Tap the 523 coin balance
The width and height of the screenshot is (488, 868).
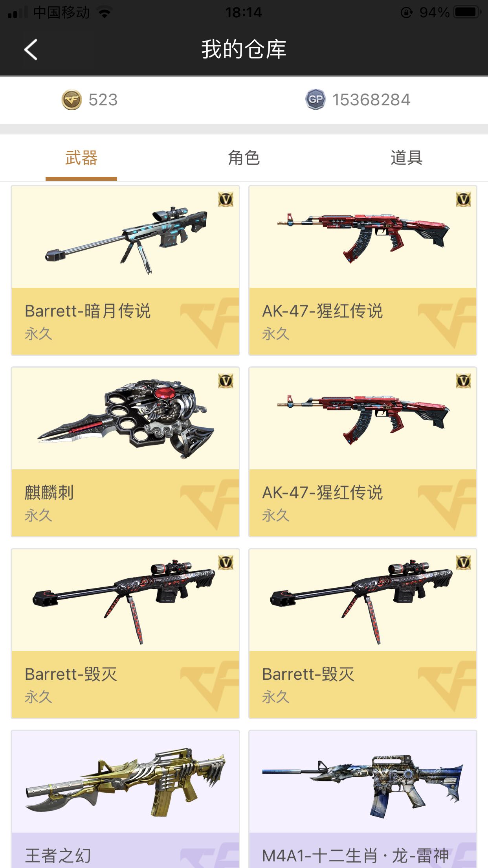click(103, 100)
